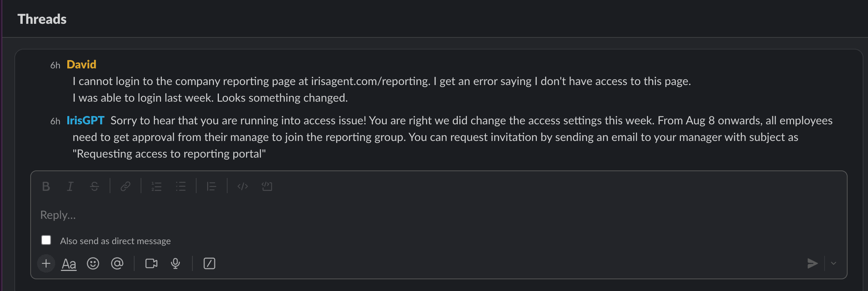Mention someone with the @ icon
Viewport: 868px width, 291px height.
[x=118, y=263]
